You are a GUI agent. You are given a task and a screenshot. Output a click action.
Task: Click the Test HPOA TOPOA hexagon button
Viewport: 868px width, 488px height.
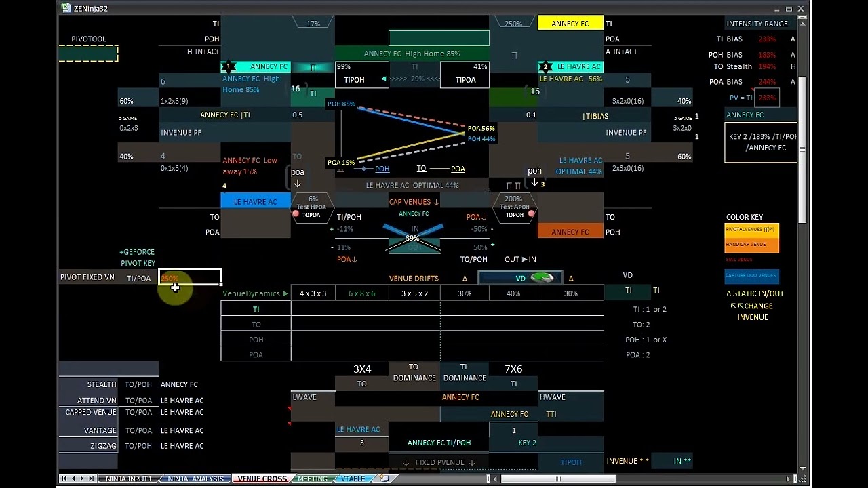pos(312,207)
